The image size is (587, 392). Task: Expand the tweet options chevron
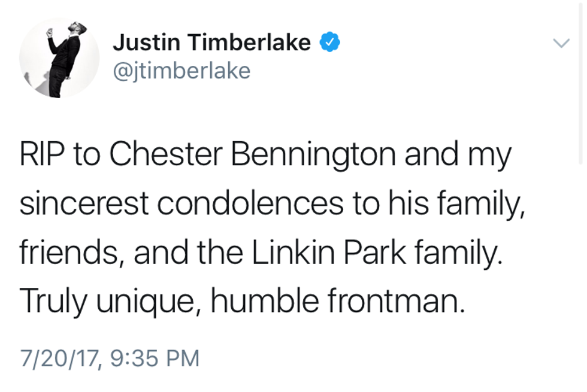click(x=561, y=43)
